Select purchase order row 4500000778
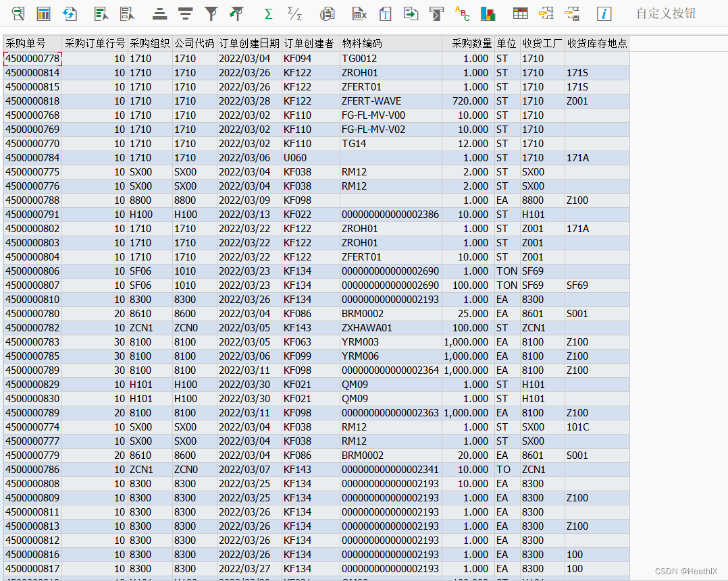 (x=30, y=58)
